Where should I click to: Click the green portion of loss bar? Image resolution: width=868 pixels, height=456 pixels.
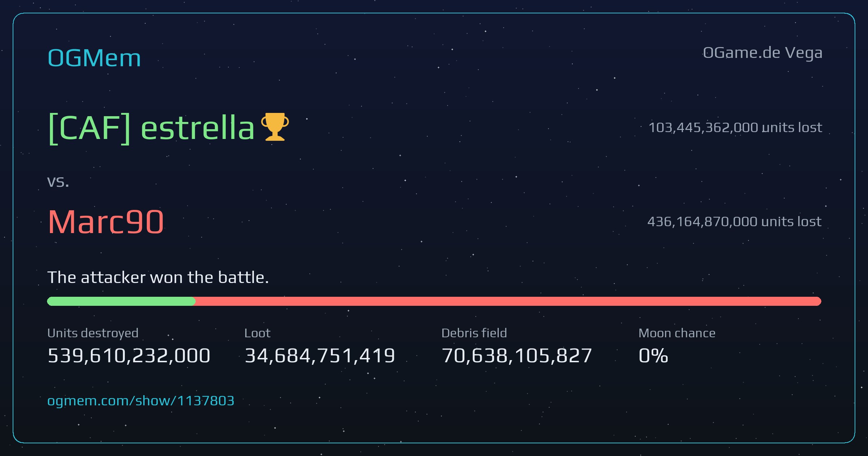pos(121,301)
